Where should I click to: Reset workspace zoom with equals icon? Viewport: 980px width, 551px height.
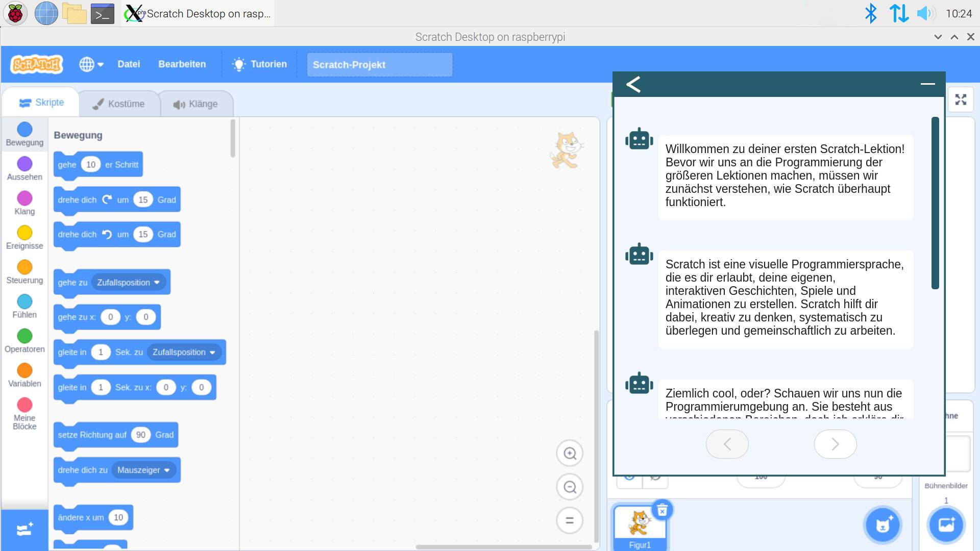570,520
